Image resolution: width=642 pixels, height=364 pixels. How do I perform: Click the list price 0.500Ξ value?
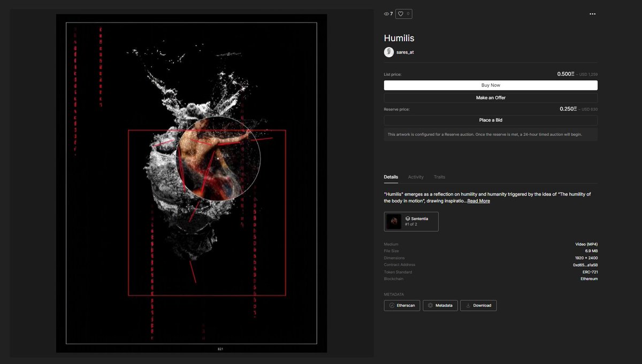point(565,74)
